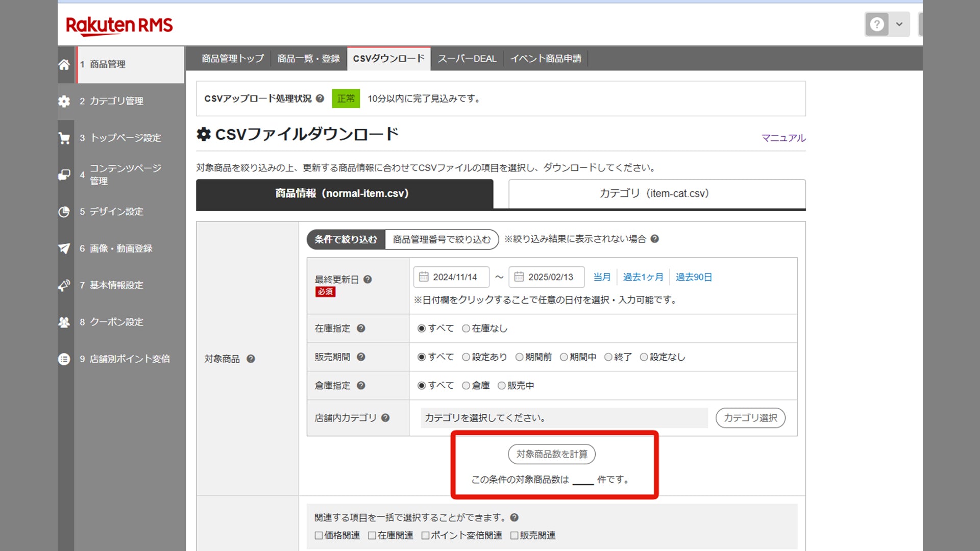
Task: Click the help icon after 一括で選択することができます
Action: (x=514, y=517)
